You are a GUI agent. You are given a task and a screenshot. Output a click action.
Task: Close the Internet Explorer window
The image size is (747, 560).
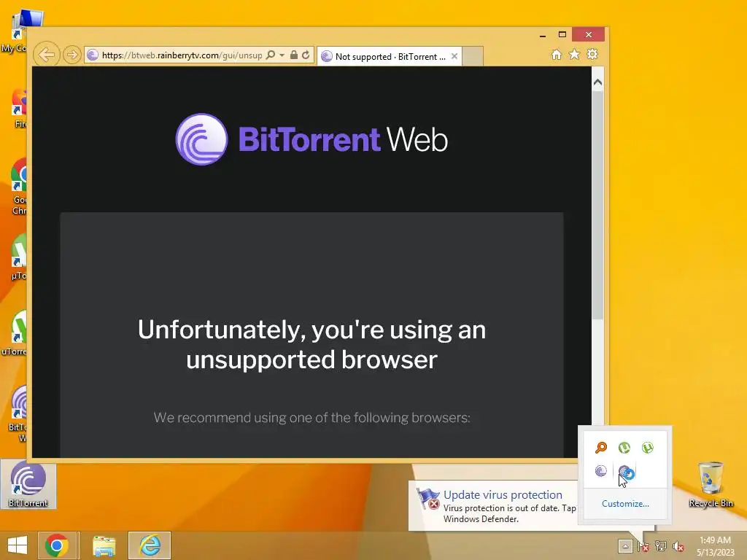[x=589, y=35]
